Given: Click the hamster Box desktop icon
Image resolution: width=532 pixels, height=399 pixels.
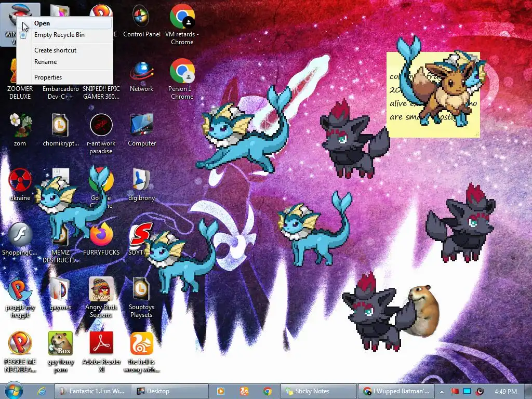Looking at the screenshot, I should coord(60,352).
